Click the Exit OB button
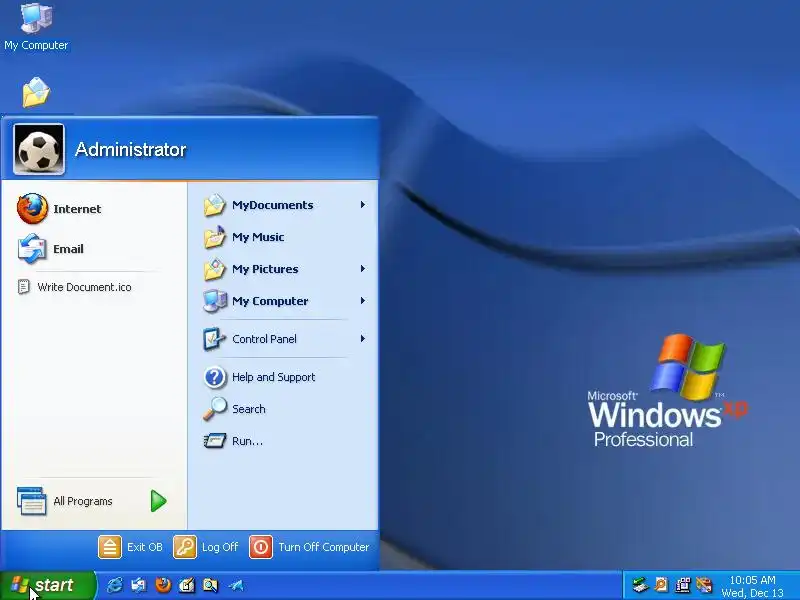 pos(130,547)
